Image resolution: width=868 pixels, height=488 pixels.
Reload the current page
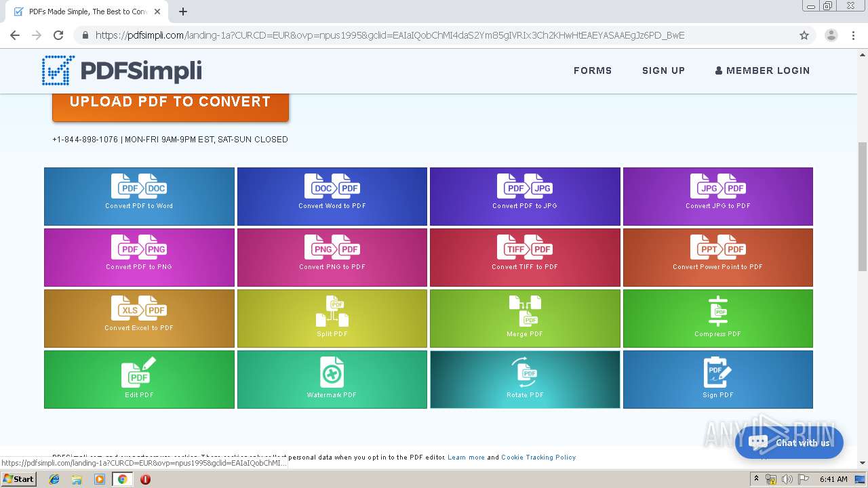(x=58, y=35)
